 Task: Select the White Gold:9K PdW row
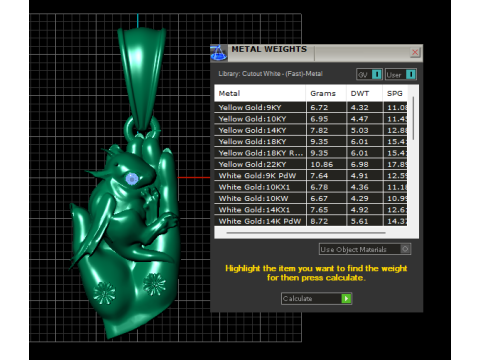click(311, 176)
